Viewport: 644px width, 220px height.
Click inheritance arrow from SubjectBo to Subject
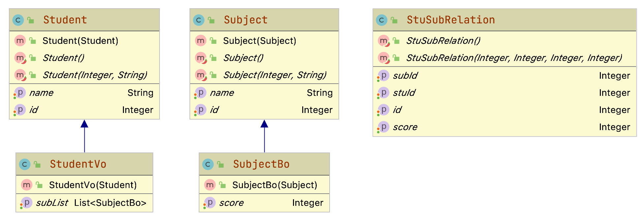pyautogui.click(x=264, y=136)
